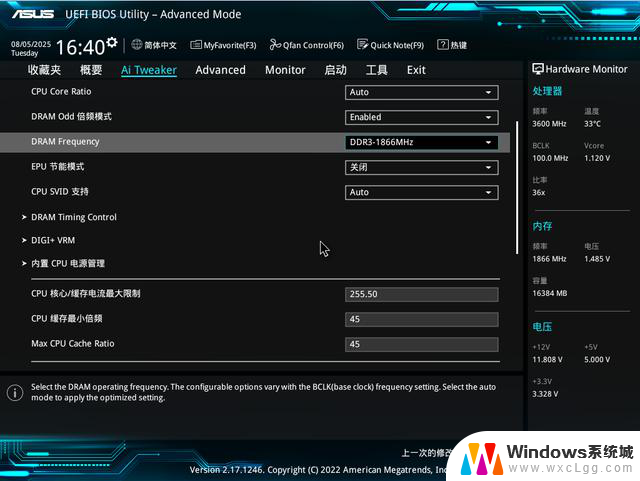Open MyFavorite(F3) list icon
640x481 pixels.
(196, 45)
